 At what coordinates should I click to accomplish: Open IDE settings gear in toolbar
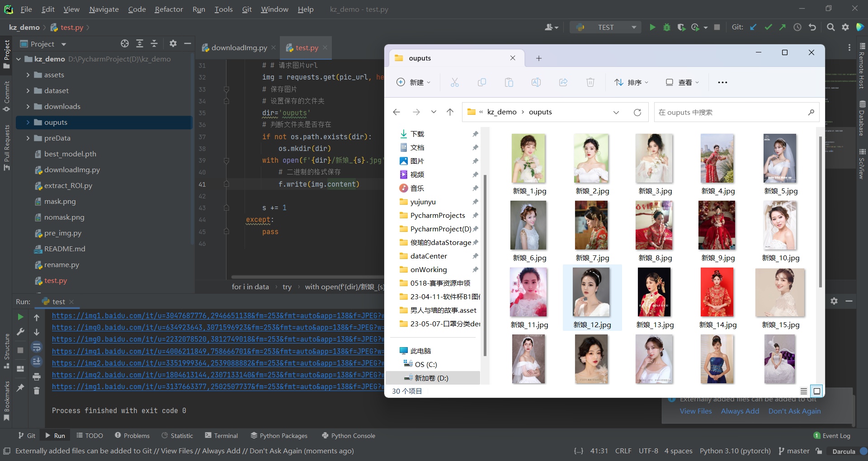[x=845, y=27]
